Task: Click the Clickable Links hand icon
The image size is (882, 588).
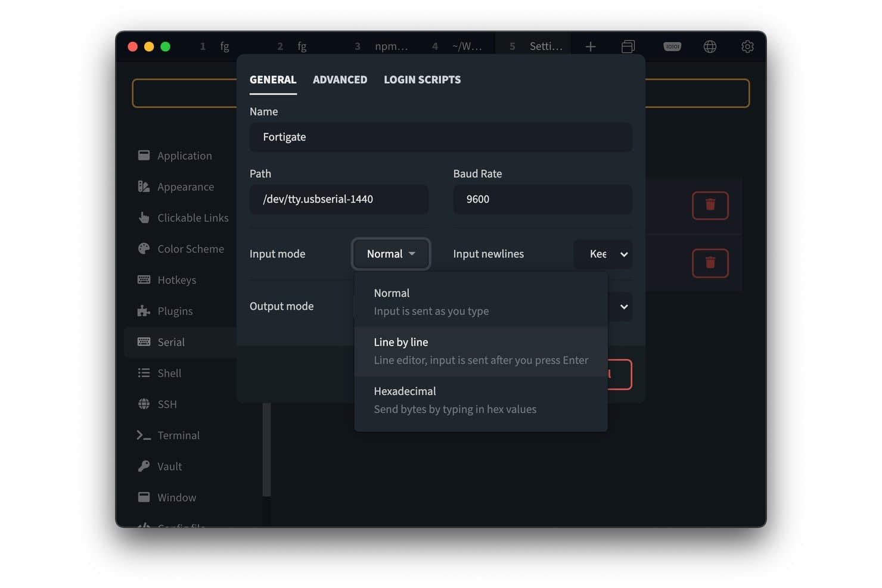Action: [x=144, y=217]
